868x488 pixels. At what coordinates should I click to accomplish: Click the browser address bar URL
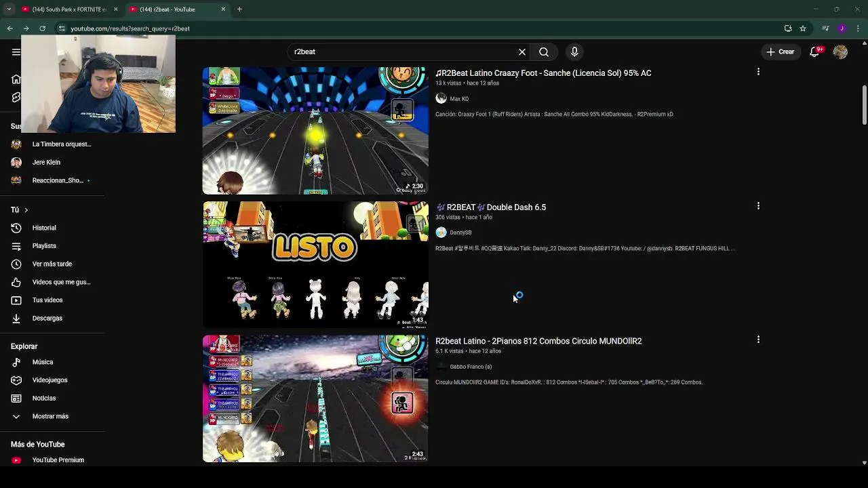point(130,28)
